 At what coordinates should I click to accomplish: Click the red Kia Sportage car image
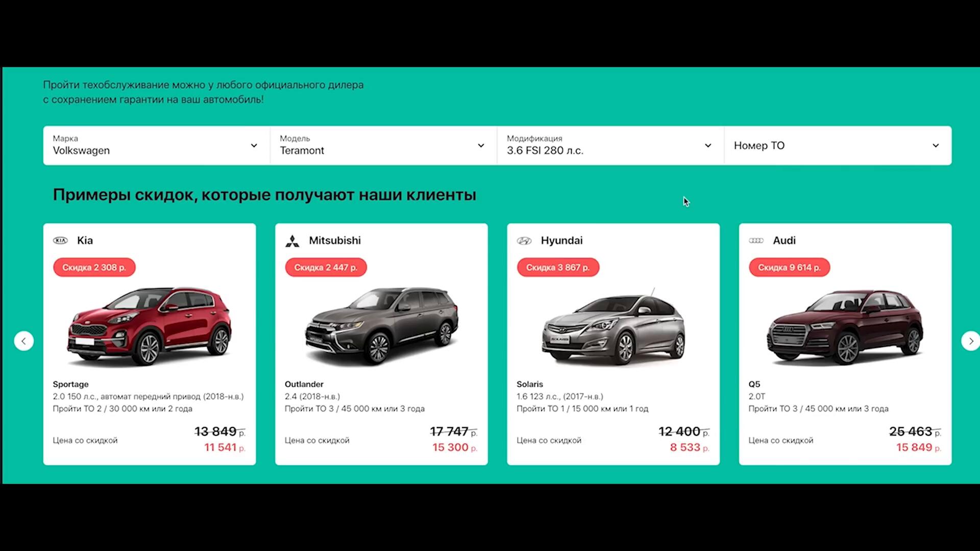(x=150, y=327)
